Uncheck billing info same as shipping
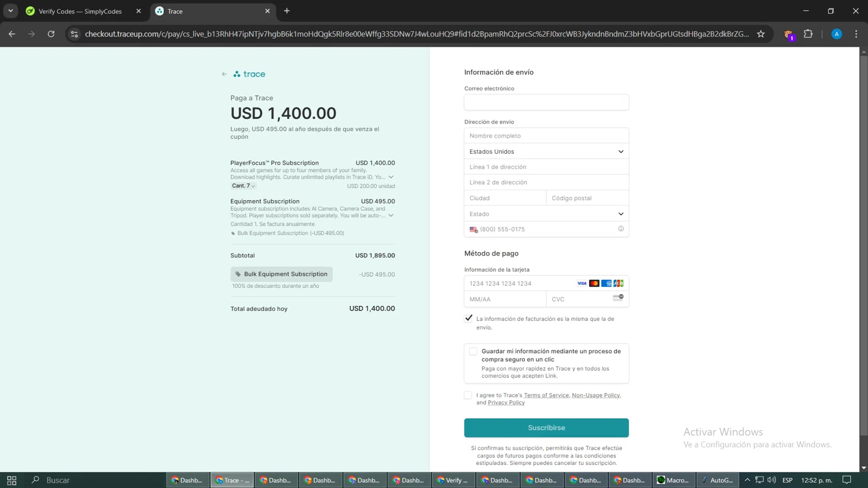The height and width of the screenshot is (488, 868). [469, 318]
